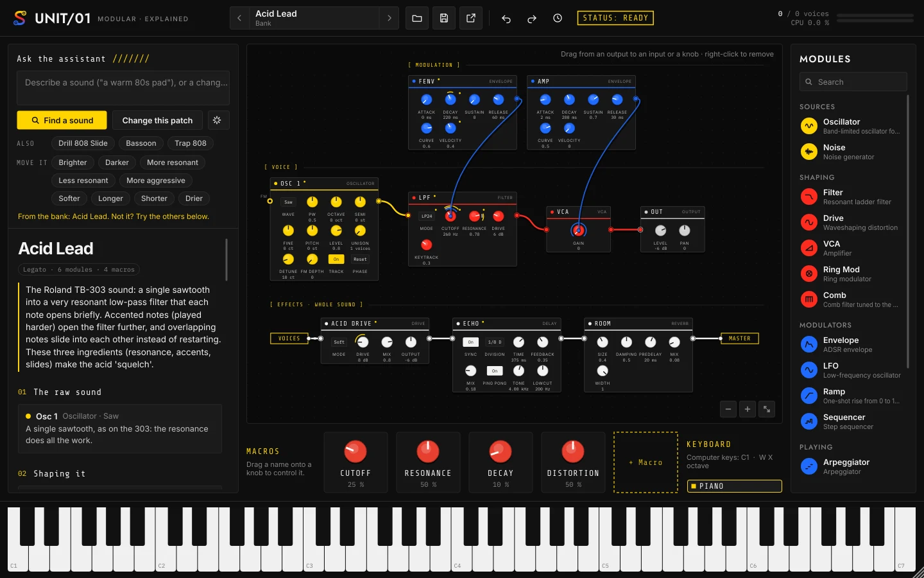Apply the More resonant tweak

pyautogui.click(x=173, y=162)
